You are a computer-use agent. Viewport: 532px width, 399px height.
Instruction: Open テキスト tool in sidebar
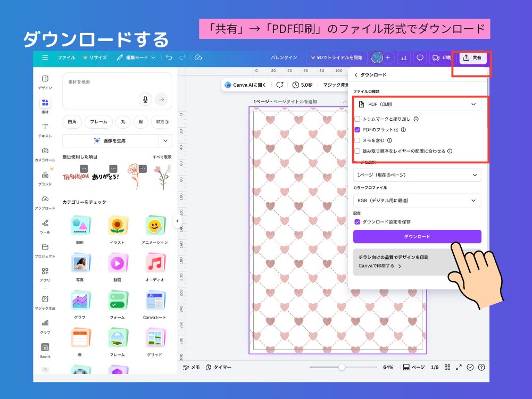45,130
